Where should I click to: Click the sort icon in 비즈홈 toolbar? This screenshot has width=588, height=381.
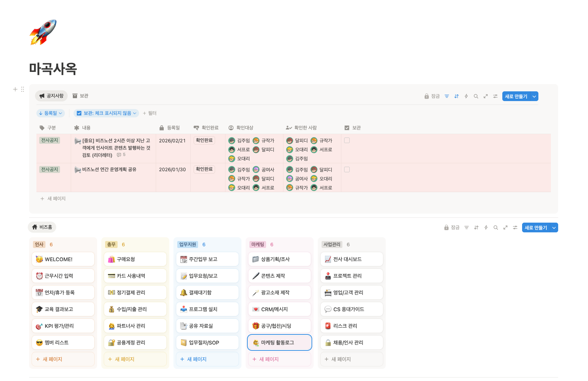coord(476,227)
